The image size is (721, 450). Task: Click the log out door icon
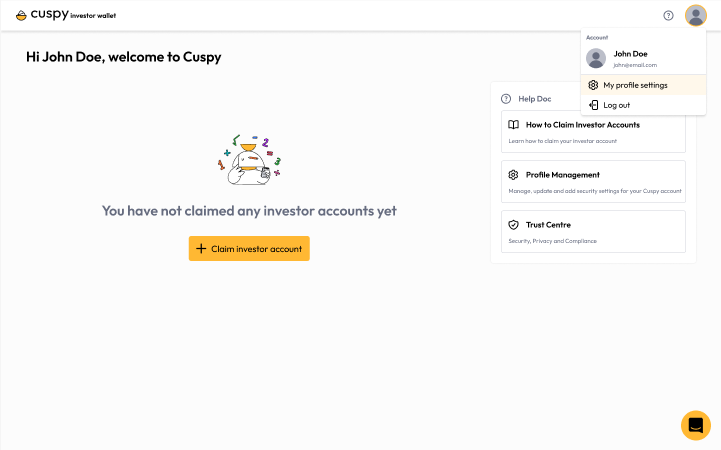(594, 105)
